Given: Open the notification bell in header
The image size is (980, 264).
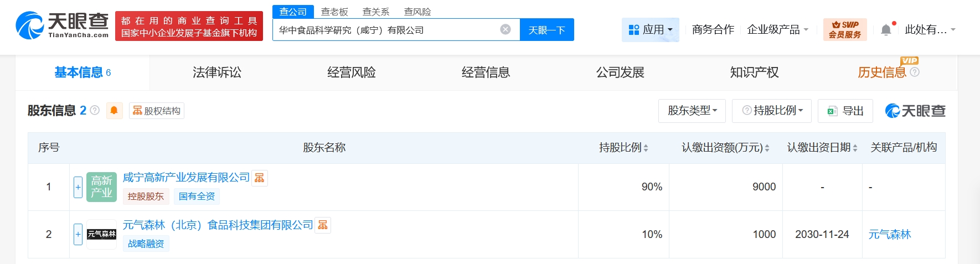Looking at the screenshot, I should 886,30.
